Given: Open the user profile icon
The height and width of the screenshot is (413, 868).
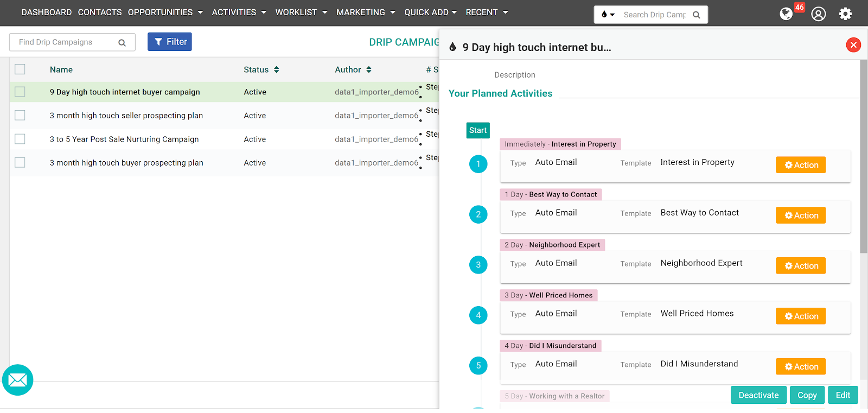Looking at the screenshot, I should click(x=818, y=14).
